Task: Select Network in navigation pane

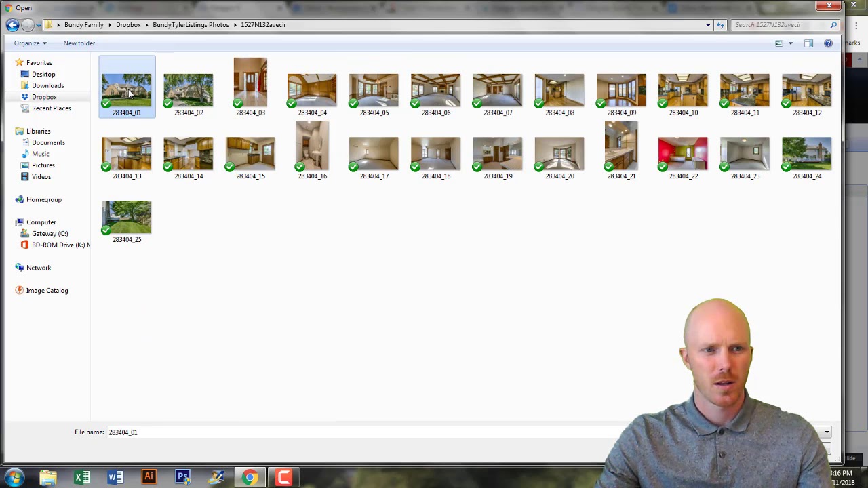Action: 39,268
